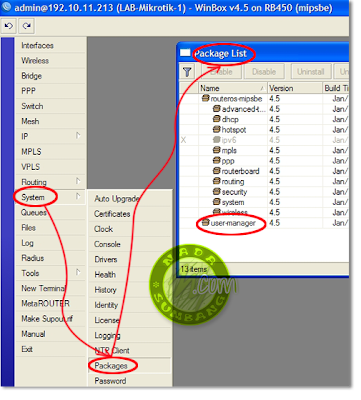The width and height of the screenshot is (361, 400).
Task: Sort packages by the Name column header
Action: [233, 88]
